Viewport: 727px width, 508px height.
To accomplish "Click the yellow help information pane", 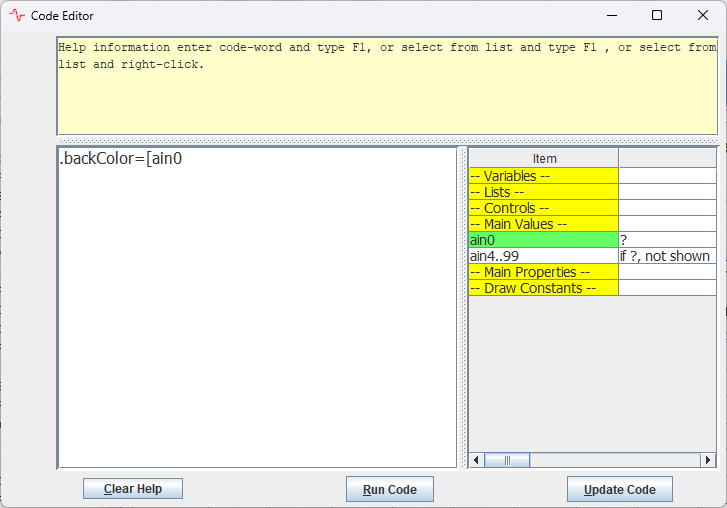I will (387, 86).
